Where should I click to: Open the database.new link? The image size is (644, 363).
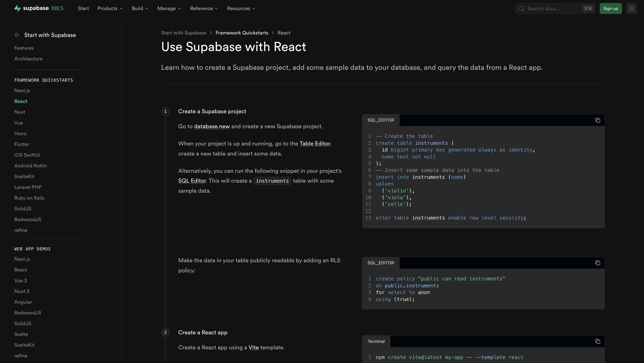[x=212, y=126]
